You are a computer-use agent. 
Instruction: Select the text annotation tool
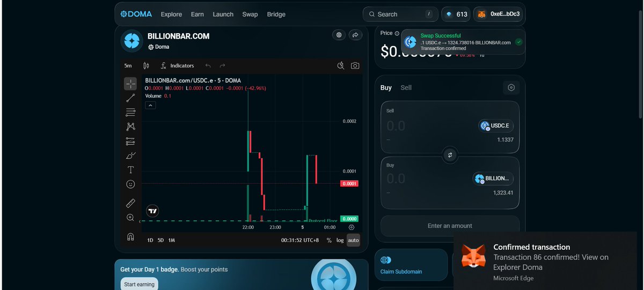click(x=130, y=170)
